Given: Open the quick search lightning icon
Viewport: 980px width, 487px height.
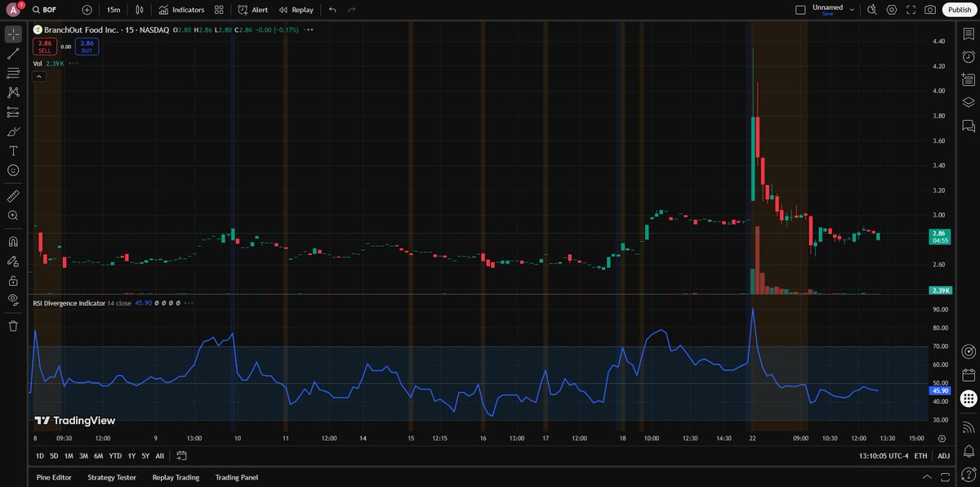Looking at the screenshot, I should click(x=872, y=10).
